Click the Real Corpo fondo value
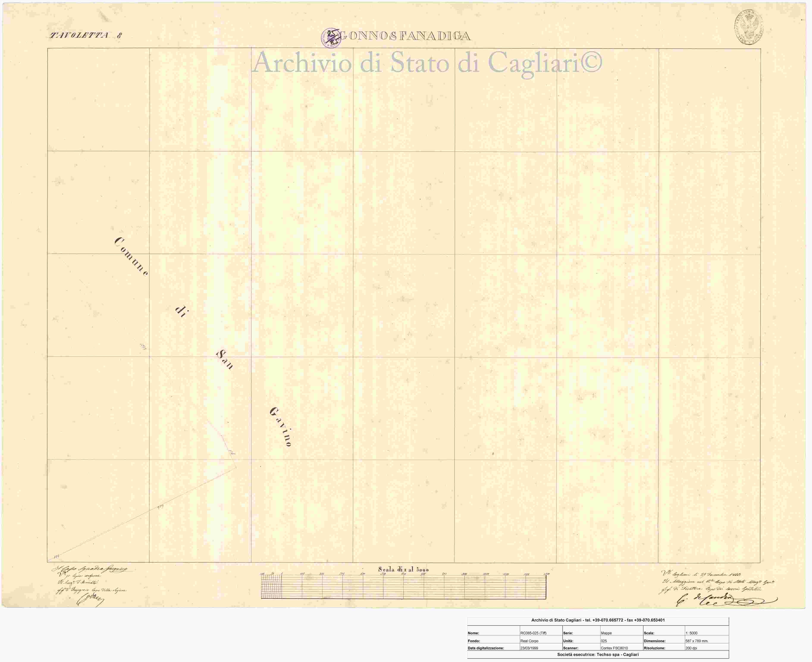 pyautogui.click(x=529, y=641)
